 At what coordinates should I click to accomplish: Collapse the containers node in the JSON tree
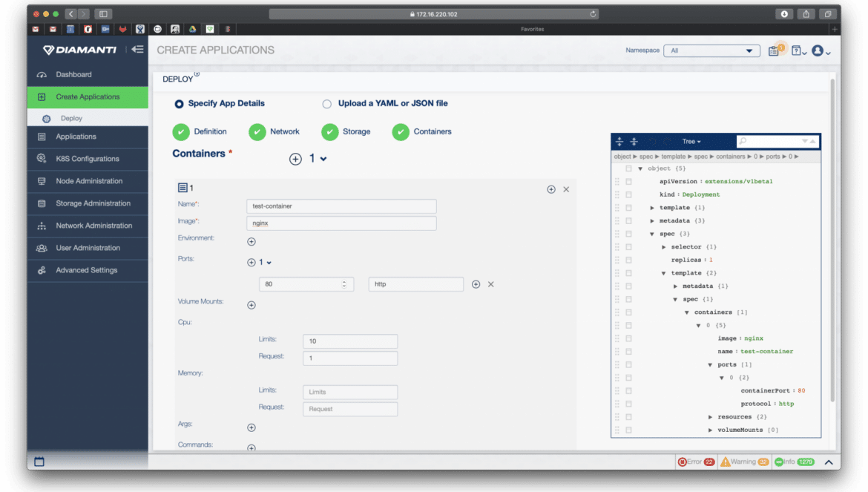pyautogui.click(x=687, y=312)
